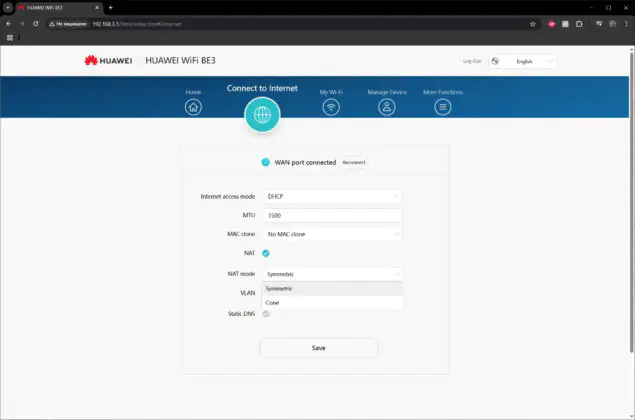This screenshot has height=420, width=635.
Task: Go back with the browser back arrow
Action: (9, 24)
